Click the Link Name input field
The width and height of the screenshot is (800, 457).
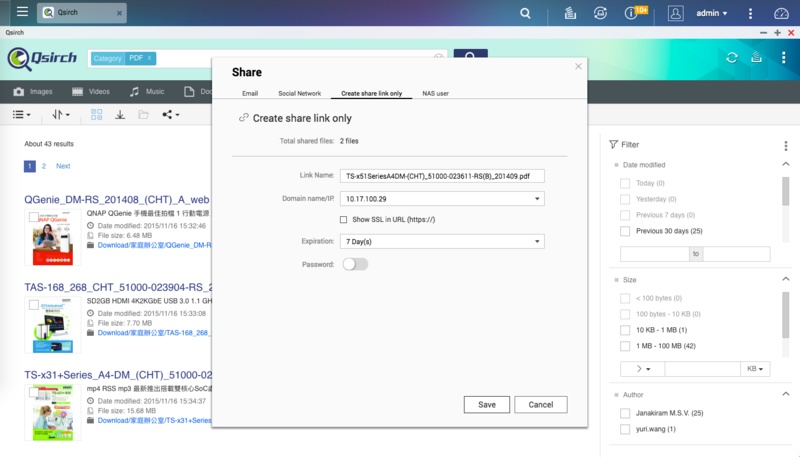pos(442,176)
